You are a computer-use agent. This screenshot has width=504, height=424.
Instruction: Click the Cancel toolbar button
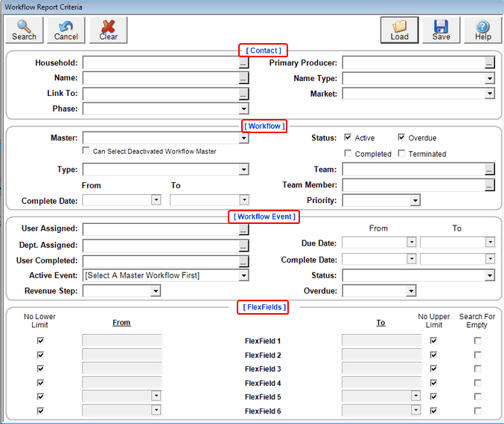tap(66, 30)
